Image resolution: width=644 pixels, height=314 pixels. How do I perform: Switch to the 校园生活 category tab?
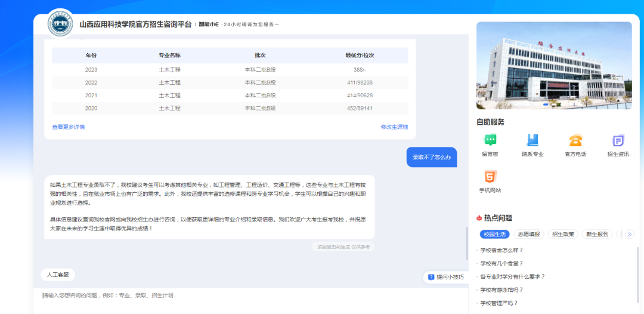coord(494,235)
